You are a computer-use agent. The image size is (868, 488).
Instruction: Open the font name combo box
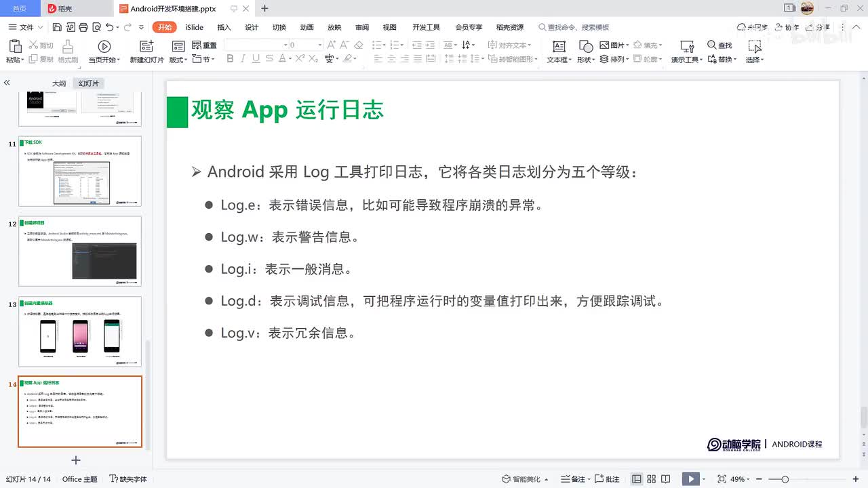pyautogui.click(x=256, y=45)
